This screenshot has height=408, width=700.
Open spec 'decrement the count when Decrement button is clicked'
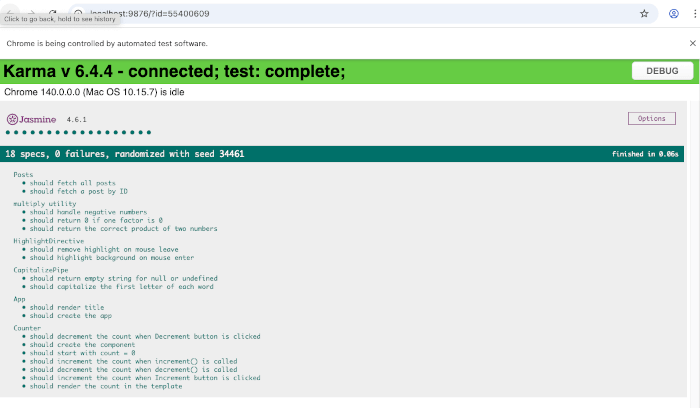point(145,336)
